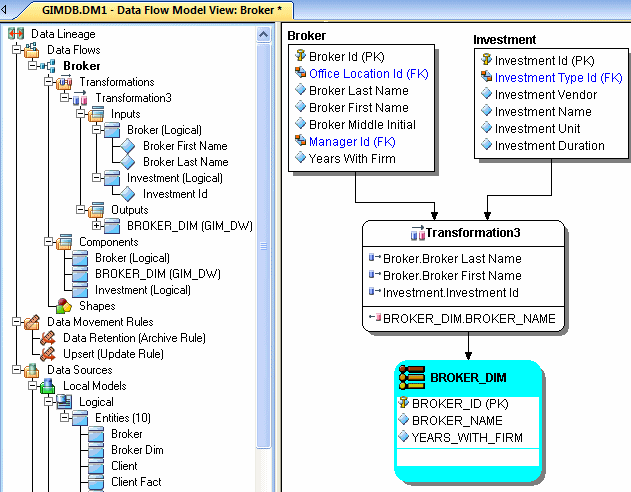
Task: Collapse the Transformations node
Action: click(48, 82)
